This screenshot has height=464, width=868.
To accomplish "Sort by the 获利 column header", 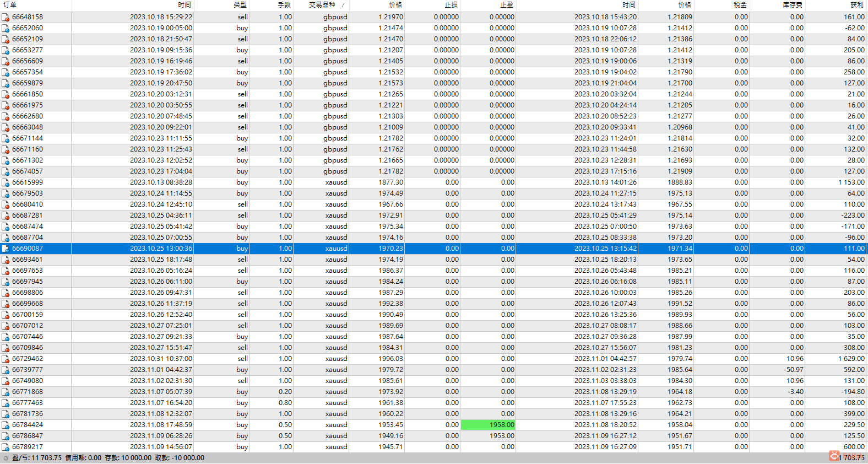I will pyautogui.click(x=857, y=5).
